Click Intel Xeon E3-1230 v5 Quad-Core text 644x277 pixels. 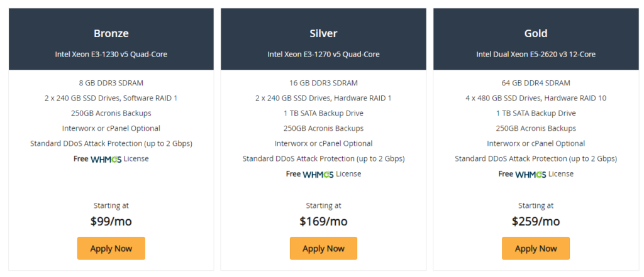point(111,54)
